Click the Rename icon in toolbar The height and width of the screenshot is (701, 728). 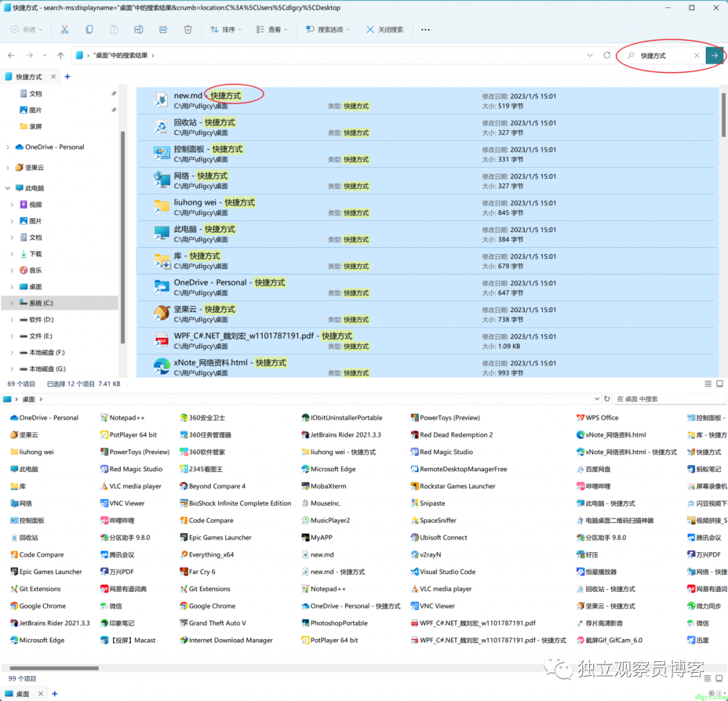point(138,29)
